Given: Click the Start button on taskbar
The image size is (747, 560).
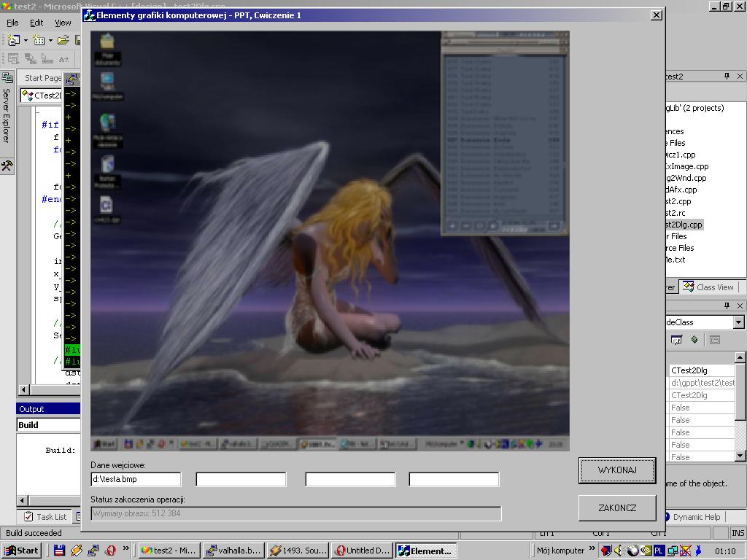Looking at the screenshot, I should [21, 551].
